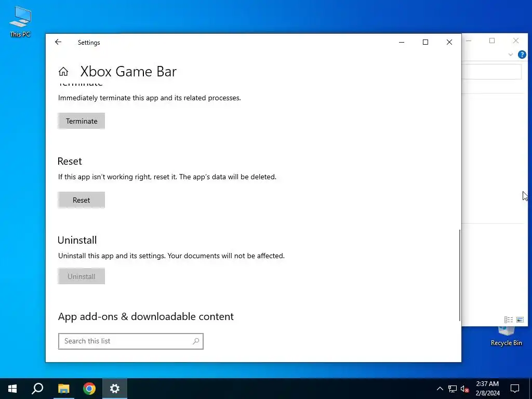This screenshot has height=399, width=532.
Task: Open the clock and date flyout
Action: (x=487, y=389)
